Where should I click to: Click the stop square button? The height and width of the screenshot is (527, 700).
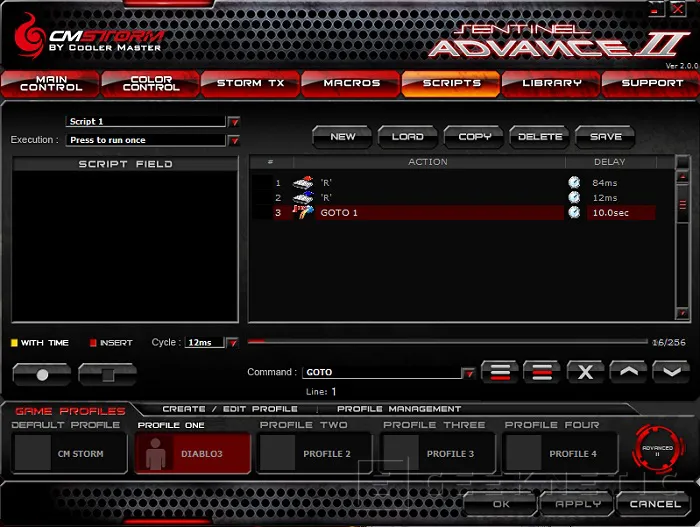[x=108, y=374]
